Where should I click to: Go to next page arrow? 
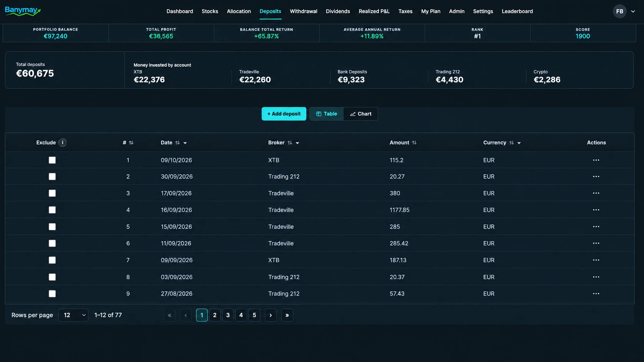pyautogui.click(x=271, y=315)
